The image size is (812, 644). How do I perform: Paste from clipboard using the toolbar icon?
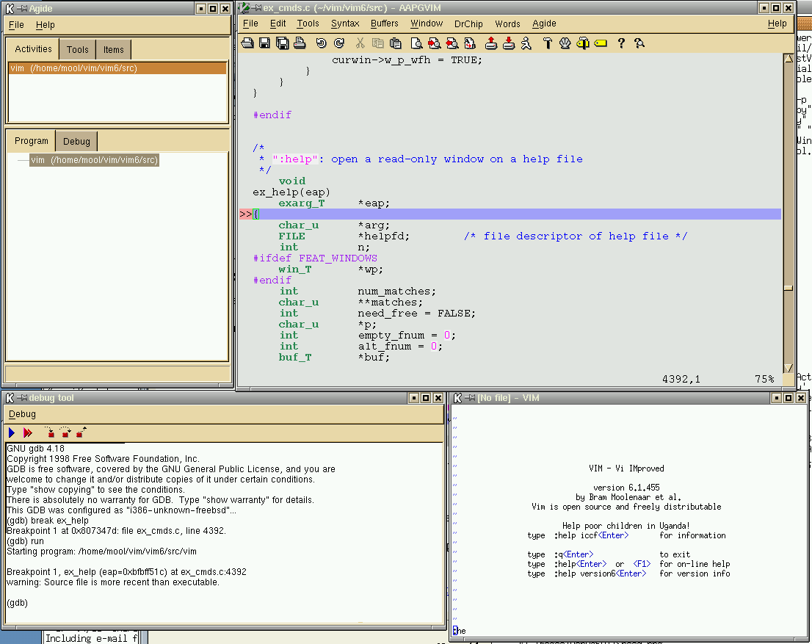point(396,43)
